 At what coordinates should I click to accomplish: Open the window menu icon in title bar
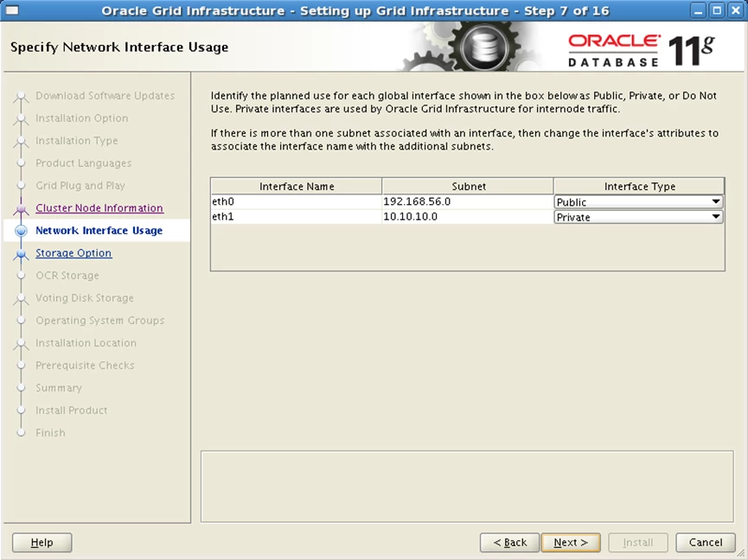(12, 10)
